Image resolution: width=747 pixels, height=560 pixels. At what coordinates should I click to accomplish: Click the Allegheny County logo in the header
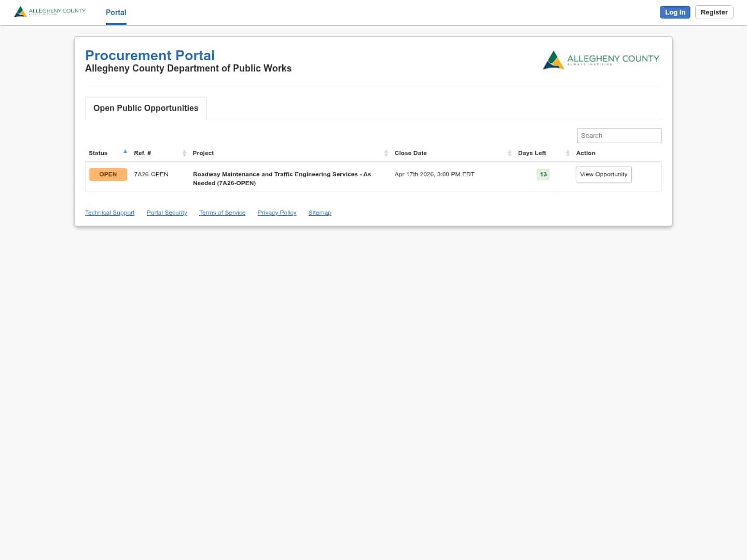[x=49, y=11]
